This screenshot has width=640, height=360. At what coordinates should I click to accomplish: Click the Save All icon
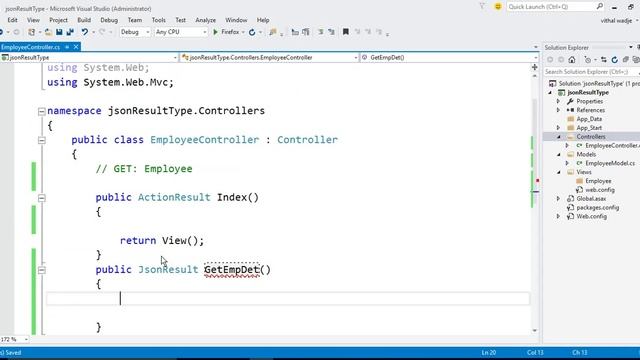pyautogui.click(x=70, y=32)
